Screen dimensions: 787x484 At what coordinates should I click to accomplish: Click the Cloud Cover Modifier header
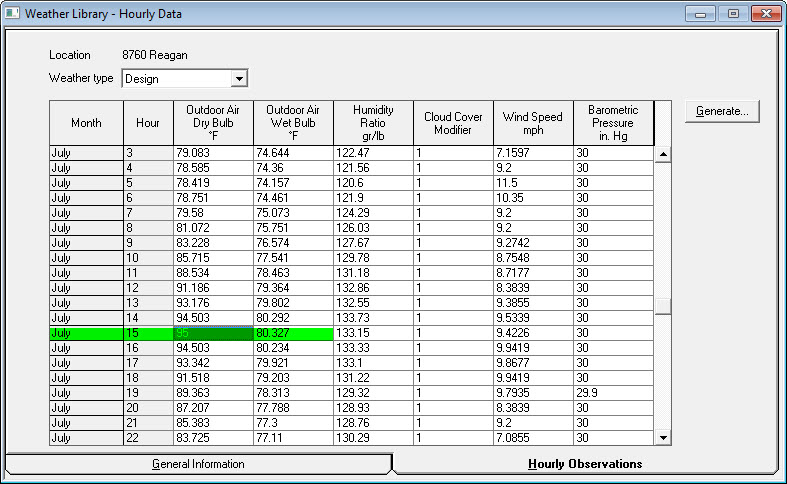[x=453, y=123]
